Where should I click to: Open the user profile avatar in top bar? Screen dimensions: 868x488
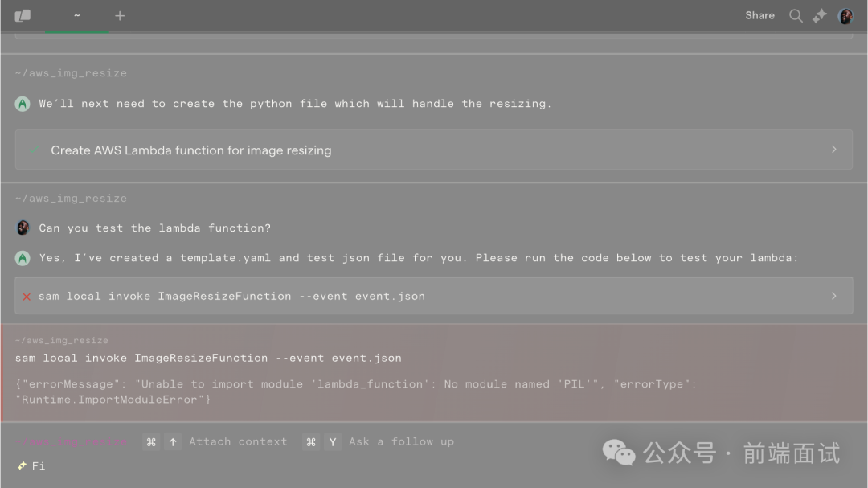pyautogui.click(x=845, y=15)
